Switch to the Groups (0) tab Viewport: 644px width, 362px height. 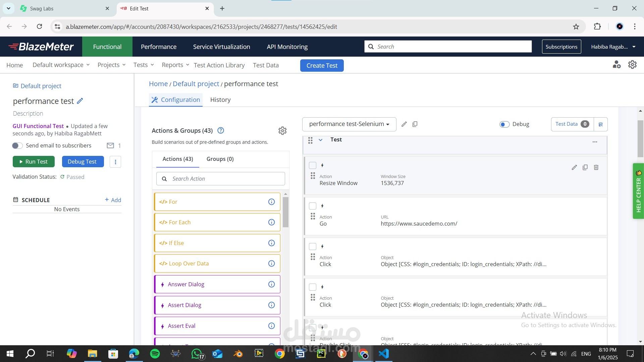pos(220,159)
